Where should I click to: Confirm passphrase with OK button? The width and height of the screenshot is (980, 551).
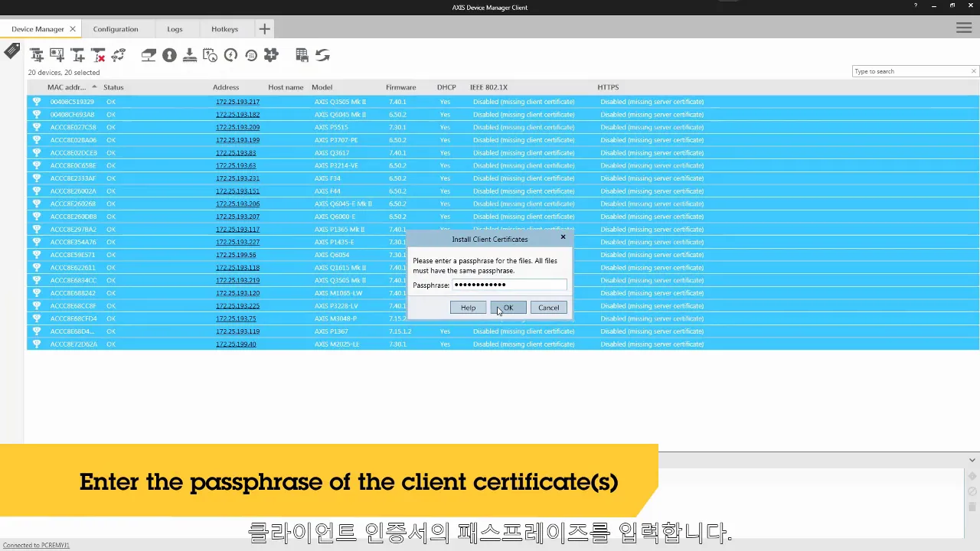(508, 308)
